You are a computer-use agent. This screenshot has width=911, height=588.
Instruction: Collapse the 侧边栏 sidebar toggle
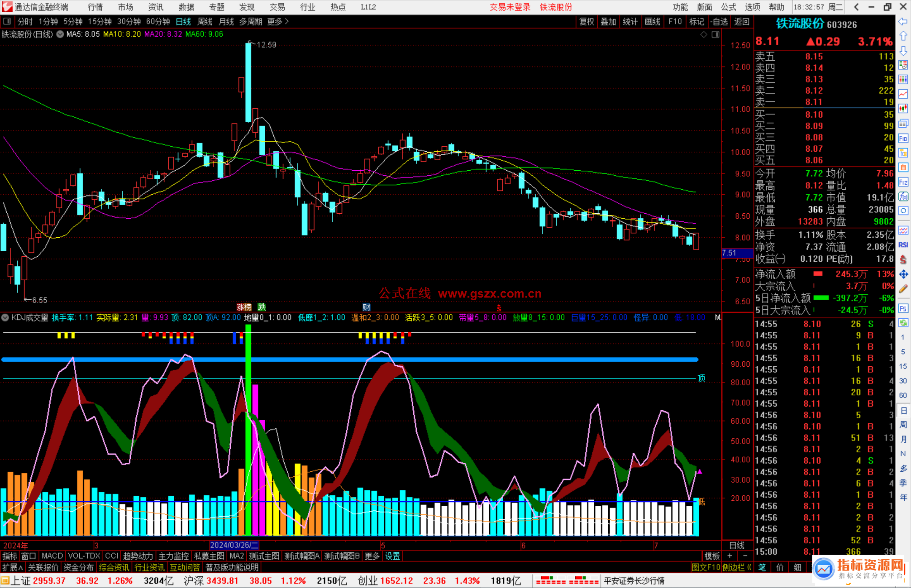[x=737, y=567]
